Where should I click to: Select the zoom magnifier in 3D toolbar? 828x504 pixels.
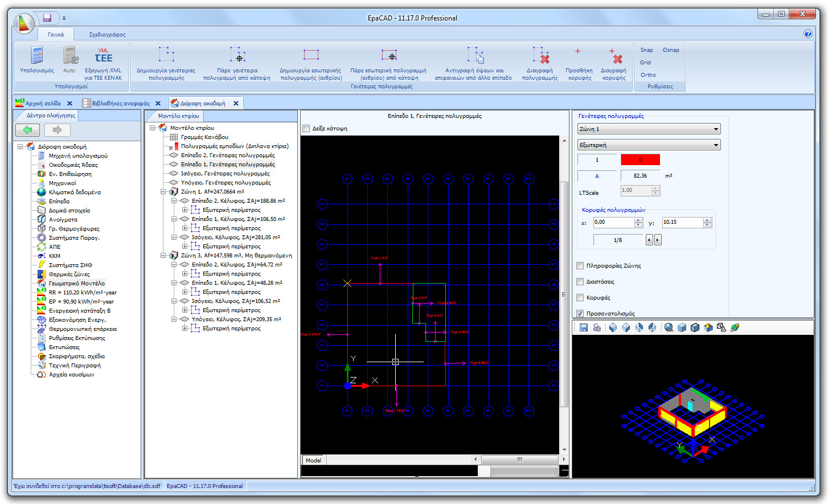click(669, 327)
